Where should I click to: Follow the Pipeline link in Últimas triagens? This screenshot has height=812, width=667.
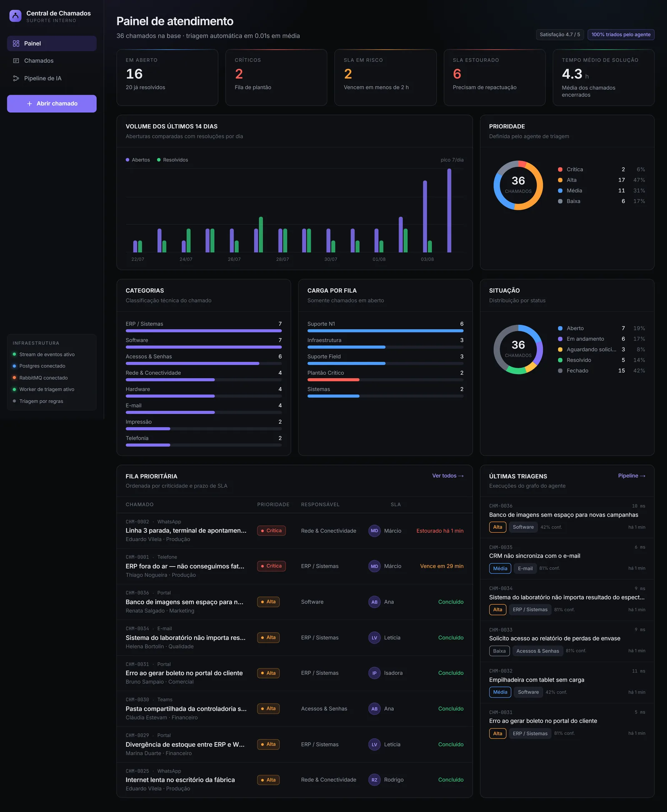click(632, 476)
